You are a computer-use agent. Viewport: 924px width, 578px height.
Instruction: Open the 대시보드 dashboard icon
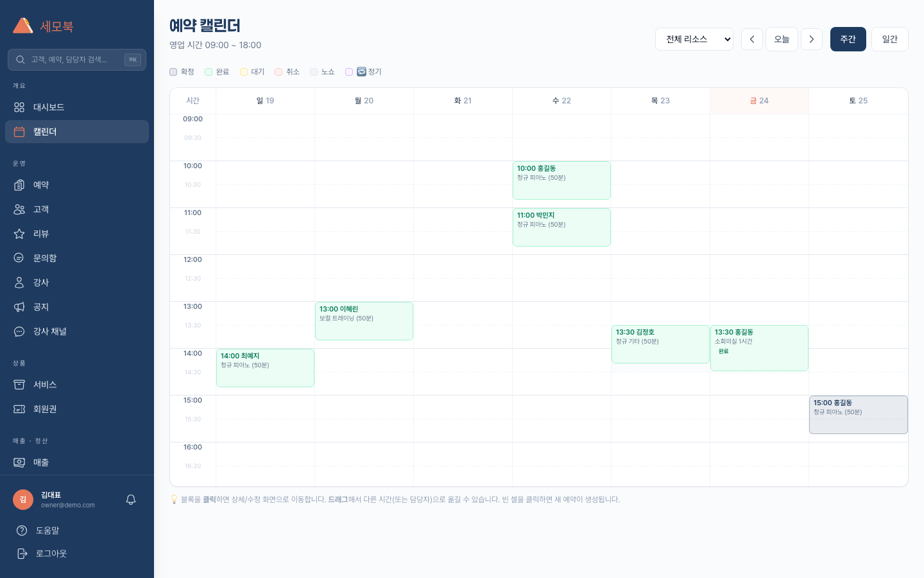pyautogui.click(x=19, y=107)
